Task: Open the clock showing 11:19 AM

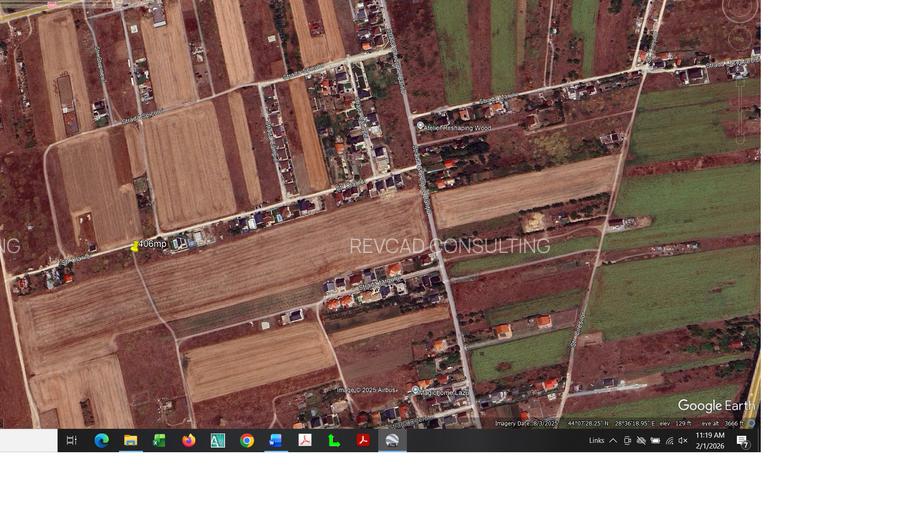Action: [x=710, y=440]
